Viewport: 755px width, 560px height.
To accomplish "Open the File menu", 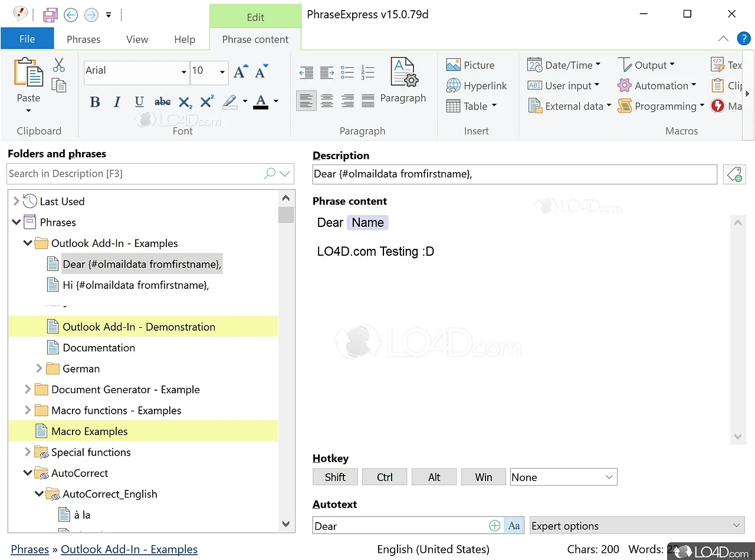I will click(x=27, y=39).
